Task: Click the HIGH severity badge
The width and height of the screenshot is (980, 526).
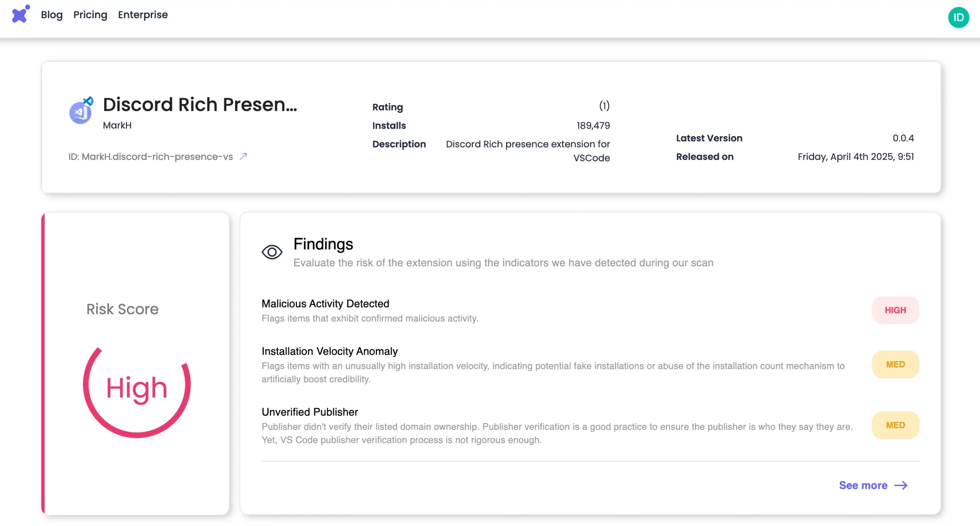Action: [x=895, y=310]
